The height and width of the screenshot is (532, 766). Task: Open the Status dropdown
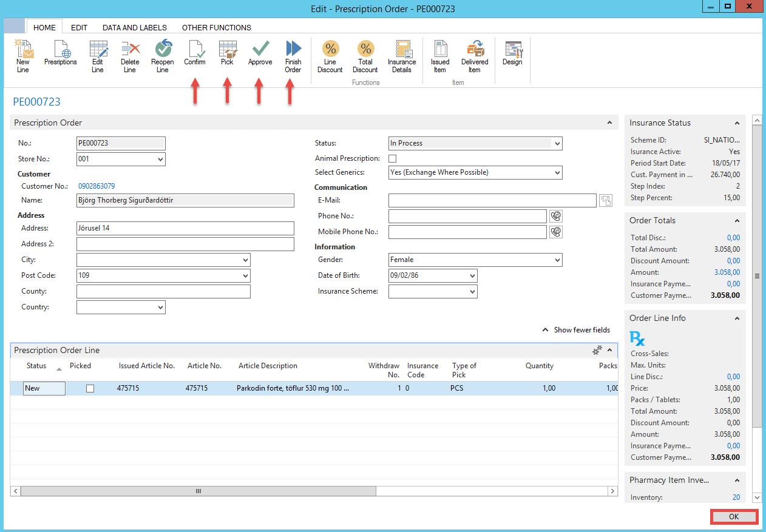(x=557, y=144)
